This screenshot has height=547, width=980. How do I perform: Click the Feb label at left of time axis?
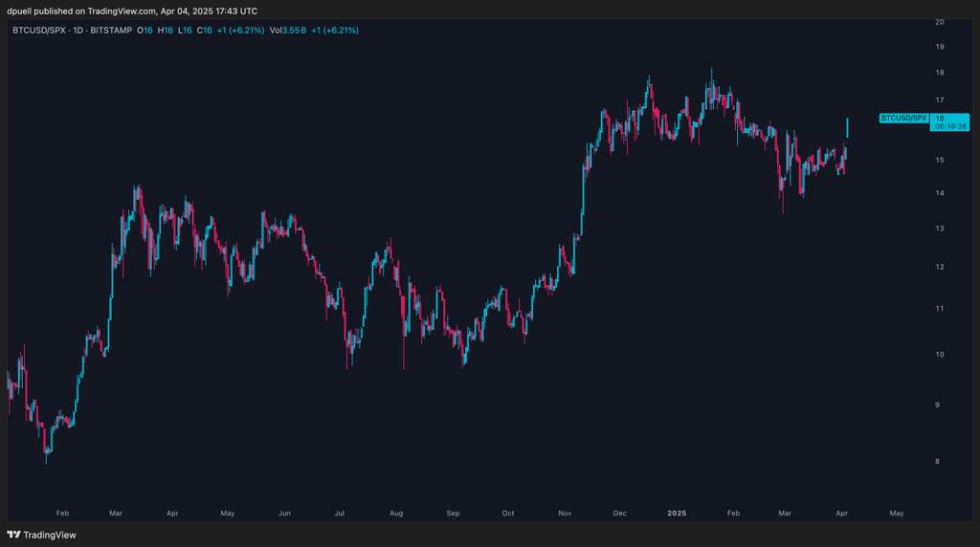(62, 514)
